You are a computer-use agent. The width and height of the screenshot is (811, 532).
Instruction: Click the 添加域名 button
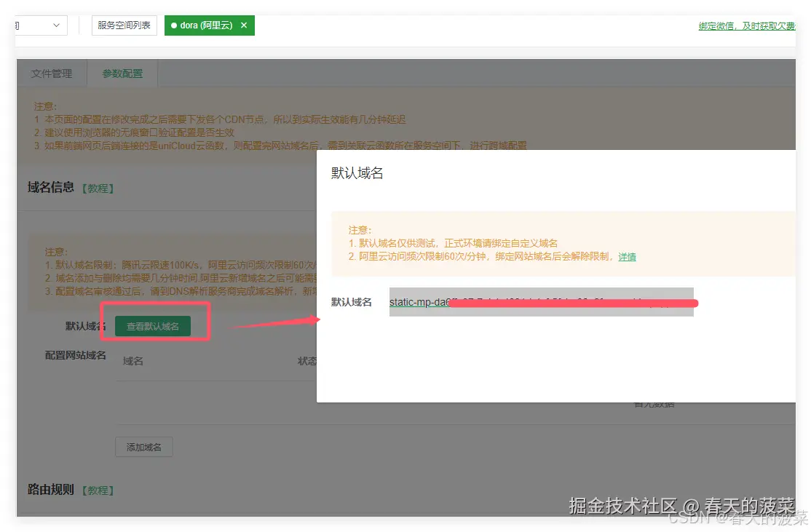coord(144,447)
